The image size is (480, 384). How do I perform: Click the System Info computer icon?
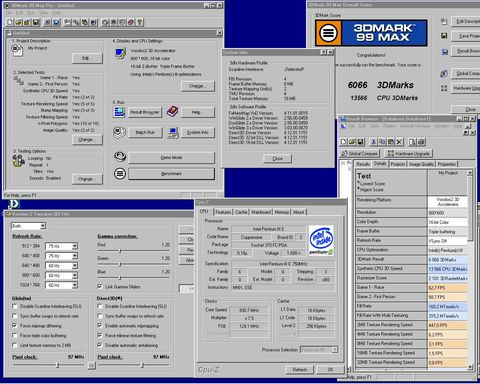(173, 132)
